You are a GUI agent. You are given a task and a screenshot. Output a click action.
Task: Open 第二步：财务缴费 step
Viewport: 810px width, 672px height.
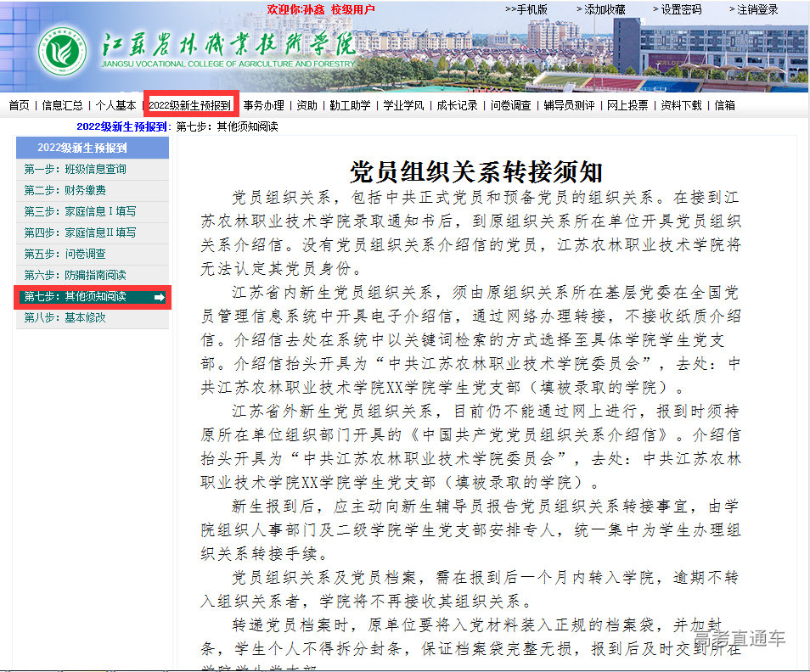pyautogui.click(x=65, y=190)
